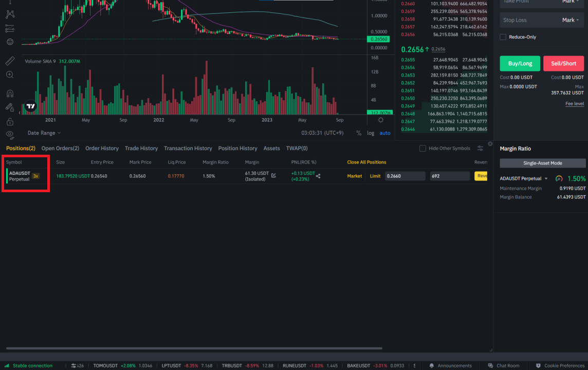The image size is (588, 370).
Task: Open the Position History tab
Action: pyautogui.click(x=238, y=149)
